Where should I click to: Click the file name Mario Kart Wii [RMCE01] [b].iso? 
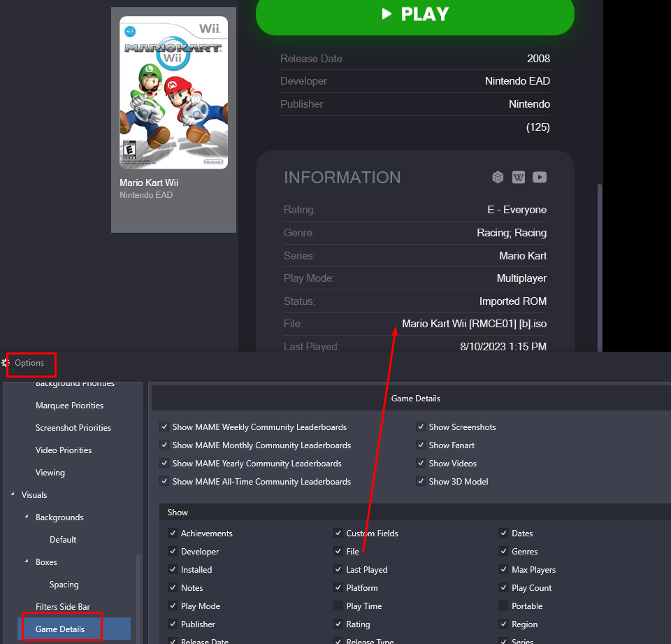coord(474,324)
